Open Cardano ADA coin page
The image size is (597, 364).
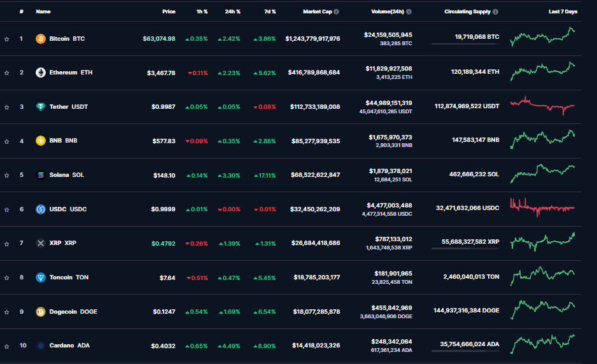pos(69,346)
